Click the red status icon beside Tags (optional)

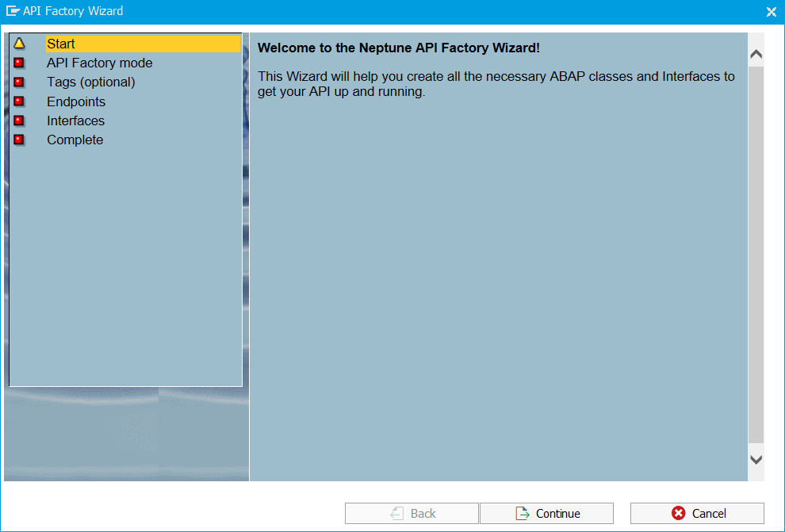[x=19, y=82]
